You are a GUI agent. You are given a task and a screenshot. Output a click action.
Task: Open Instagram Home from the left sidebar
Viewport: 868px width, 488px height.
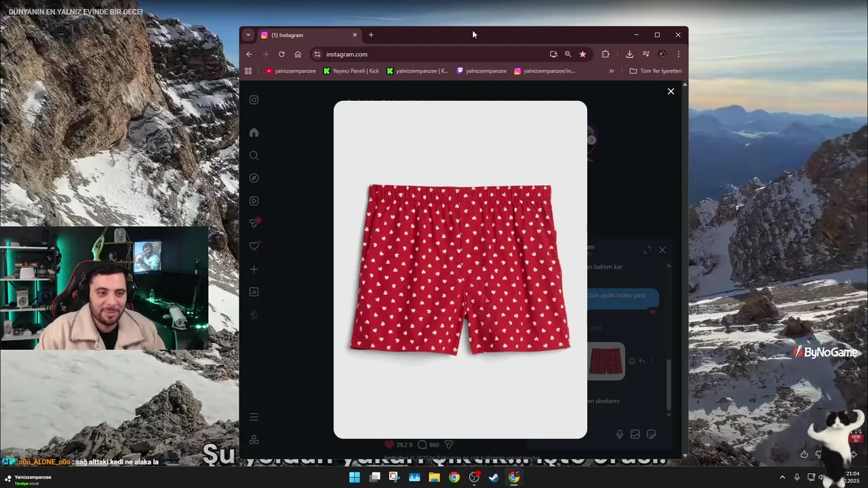click(x=254, y=132)
